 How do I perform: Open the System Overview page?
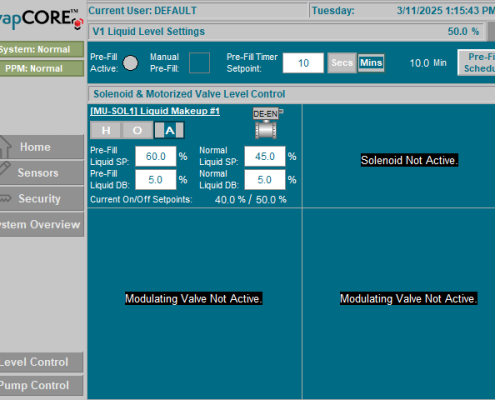pos(42,224)
